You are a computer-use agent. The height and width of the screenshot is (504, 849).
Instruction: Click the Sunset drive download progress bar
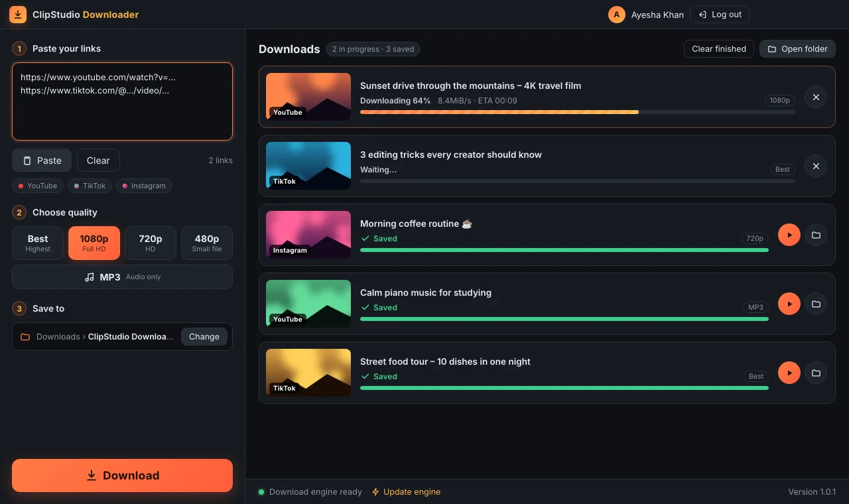(578, 112)
